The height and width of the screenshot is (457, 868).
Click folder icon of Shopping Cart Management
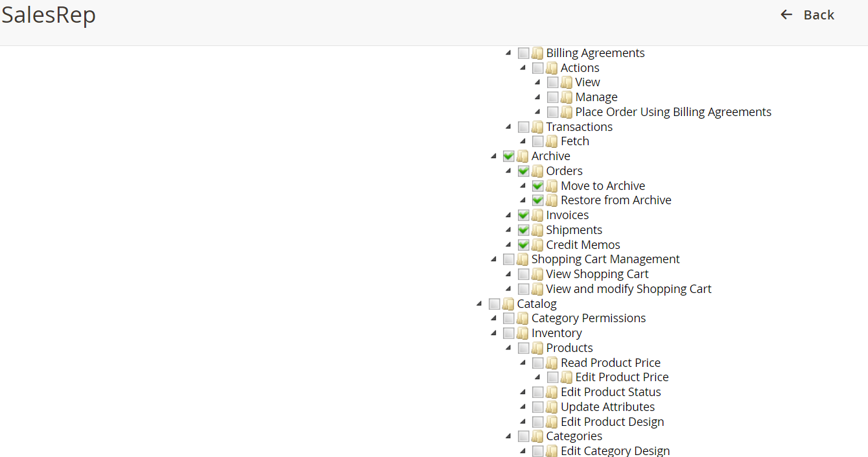pos(522,259)
